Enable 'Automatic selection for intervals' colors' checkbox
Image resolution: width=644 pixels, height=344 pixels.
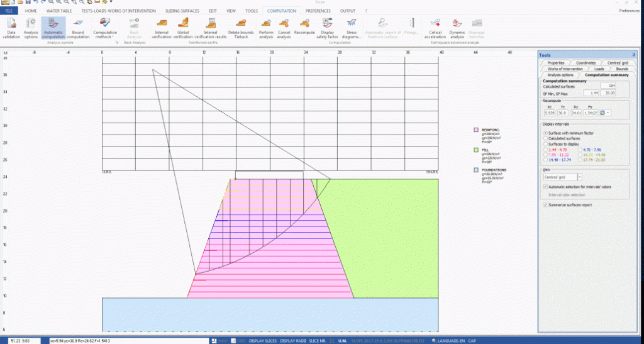(545, 187)
